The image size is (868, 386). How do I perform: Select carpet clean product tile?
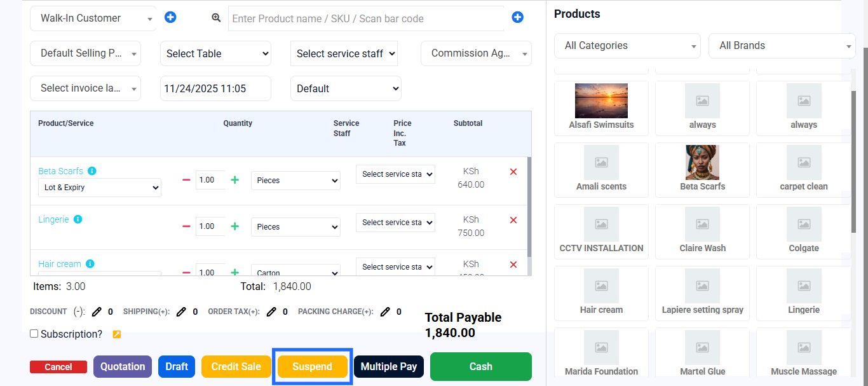(x=804, y=169)
